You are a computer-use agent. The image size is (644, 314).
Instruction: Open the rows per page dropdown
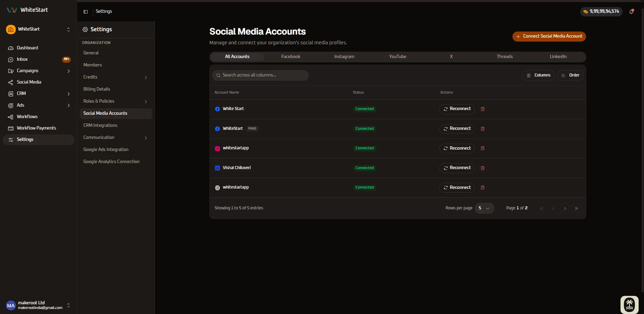(x=484, y=208)
